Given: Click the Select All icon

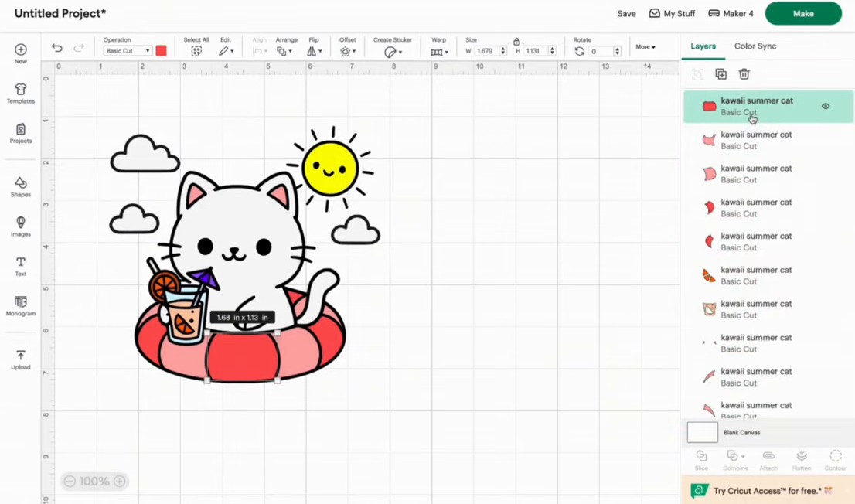Looking at the screenshot, I should (196, 51).
